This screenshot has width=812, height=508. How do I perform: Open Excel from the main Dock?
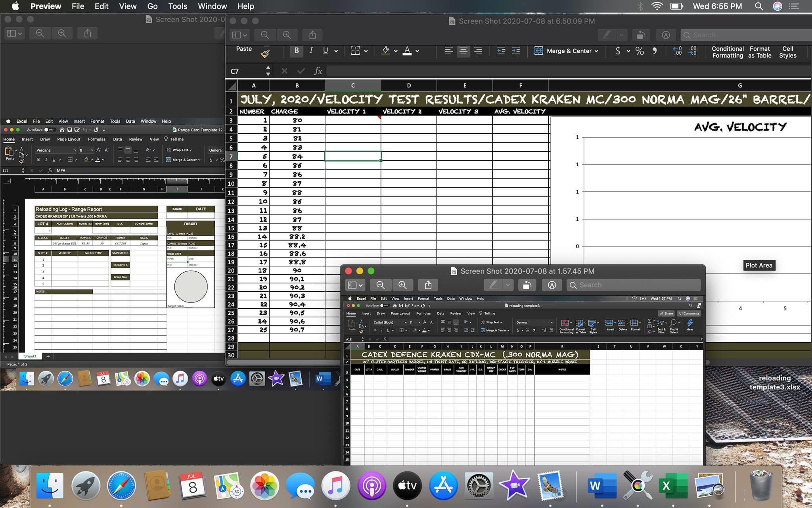673,485
